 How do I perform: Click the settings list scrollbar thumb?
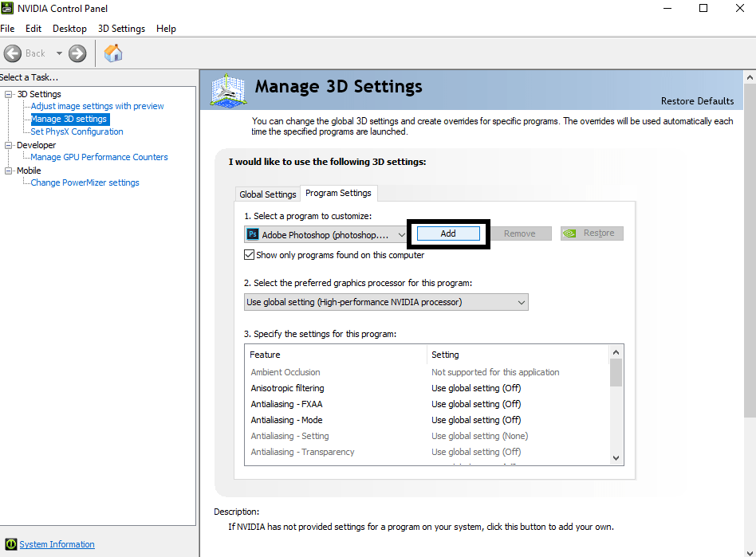point(616,372)
